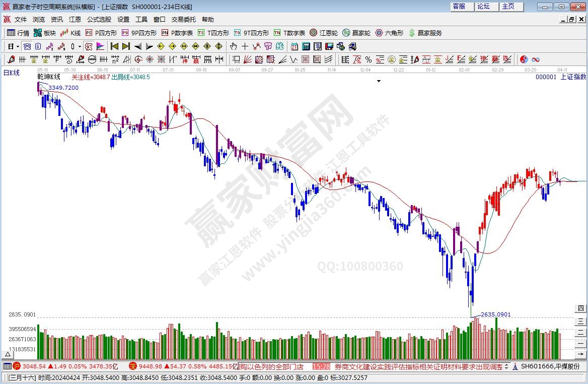Switch to four-panel layout with 四 button
Image resolution: width=588 pixels, height=384 pixels.
pyautogui.click(x=580, y=308)
